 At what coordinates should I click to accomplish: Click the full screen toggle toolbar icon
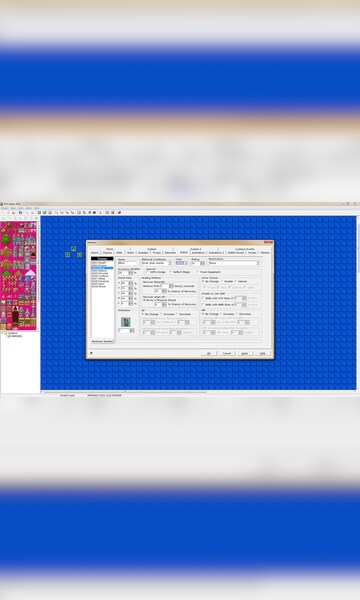click(107, 212)
